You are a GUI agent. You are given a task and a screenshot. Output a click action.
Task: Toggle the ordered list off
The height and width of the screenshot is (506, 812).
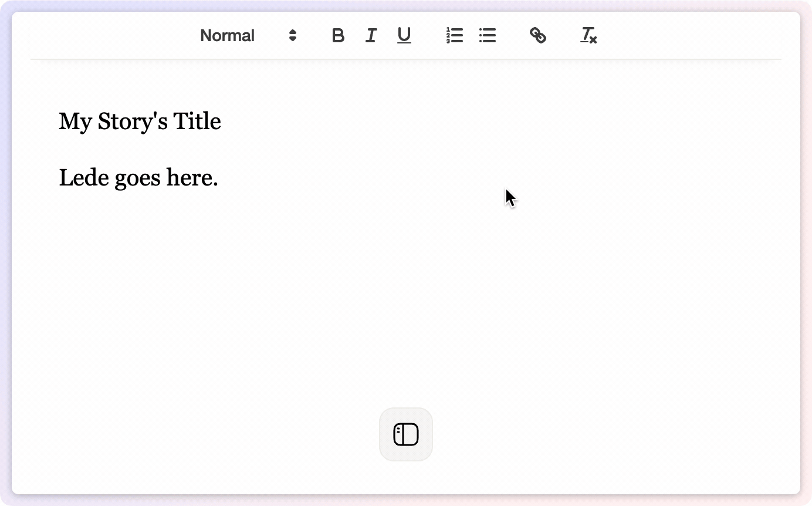[x=455, y=36]
